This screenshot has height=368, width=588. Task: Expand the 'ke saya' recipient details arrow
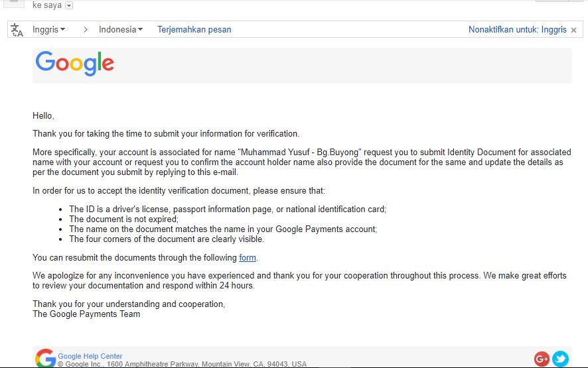point(69,5)
